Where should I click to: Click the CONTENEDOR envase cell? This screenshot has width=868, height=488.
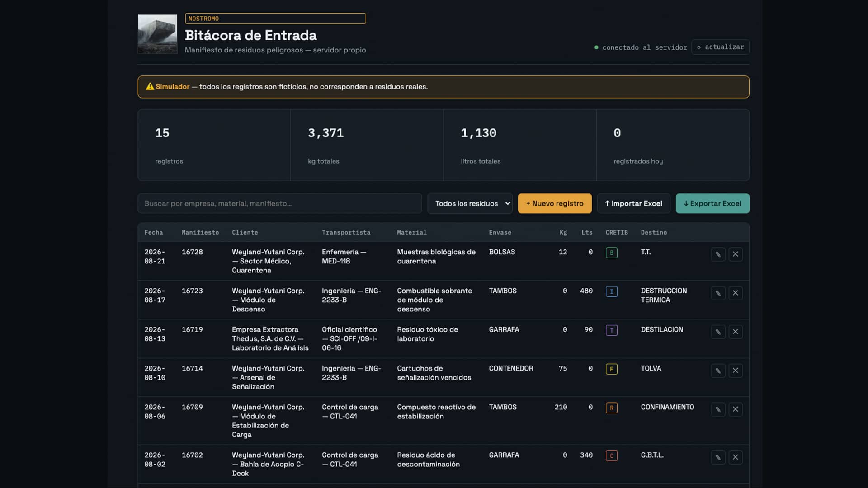click(x=511, y=369)
